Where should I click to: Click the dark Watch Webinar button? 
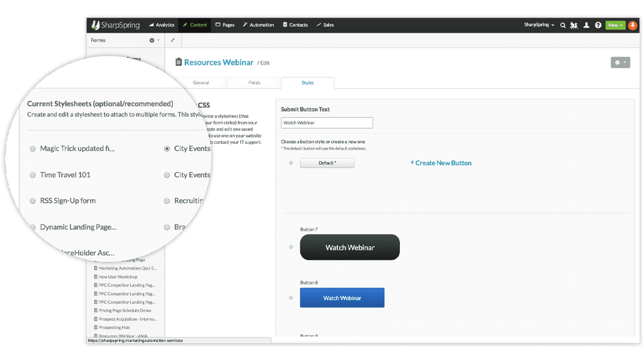click(x=350, y=247)
